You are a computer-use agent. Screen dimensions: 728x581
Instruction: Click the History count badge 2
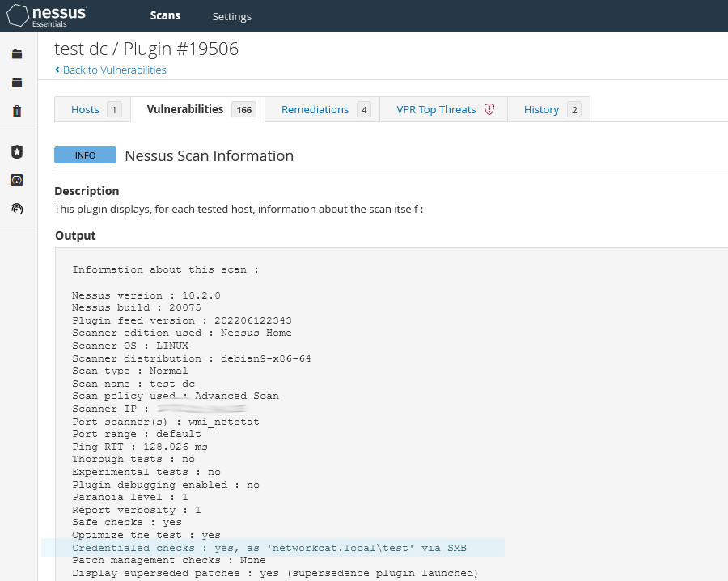(x=574, y=109)
